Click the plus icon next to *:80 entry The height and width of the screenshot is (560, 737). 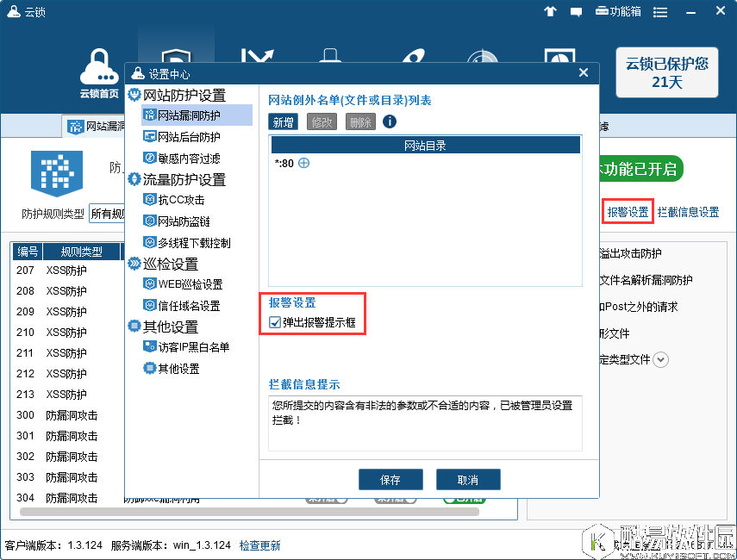(303, 163)
